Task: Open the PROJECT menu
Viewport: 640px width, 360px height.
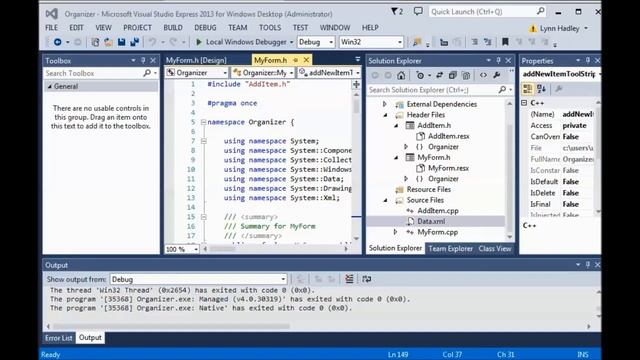Action: 137,28
